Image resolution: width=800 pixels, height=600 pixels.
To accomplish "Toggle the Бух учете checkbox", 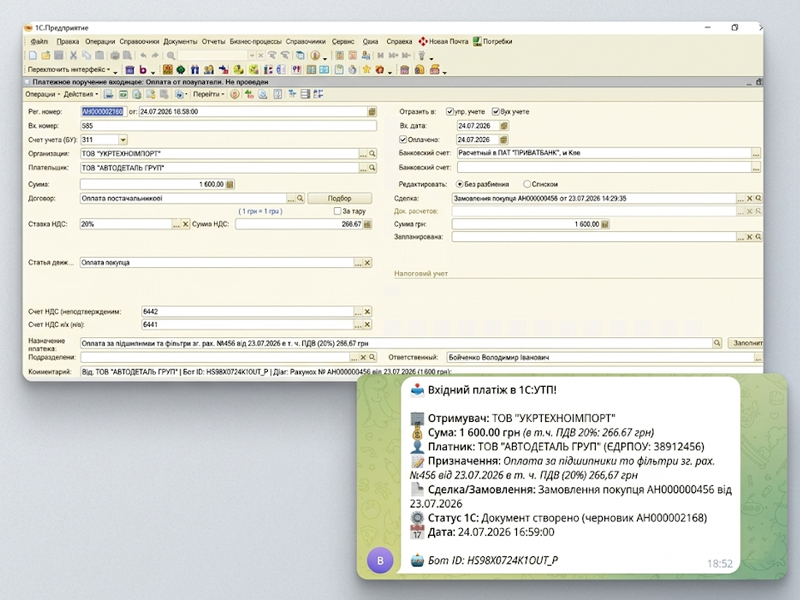I will click(x=495, y=111).
